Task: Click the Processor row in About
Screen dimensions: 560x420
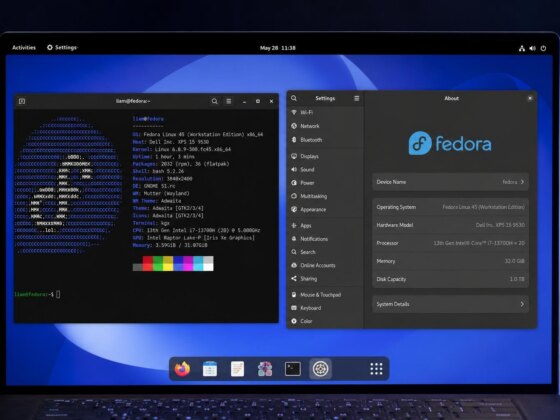Action: (x=450, y=243)
